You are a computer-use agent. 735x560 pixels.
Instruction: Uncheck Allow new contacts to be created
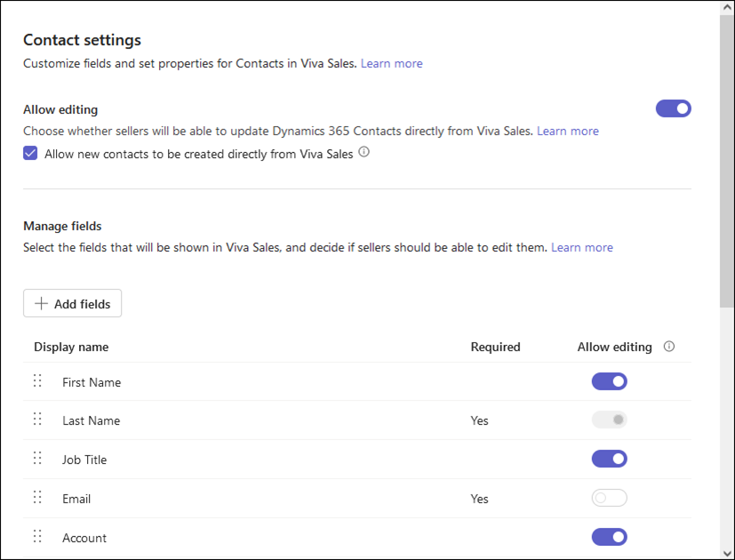pos(30,153)
